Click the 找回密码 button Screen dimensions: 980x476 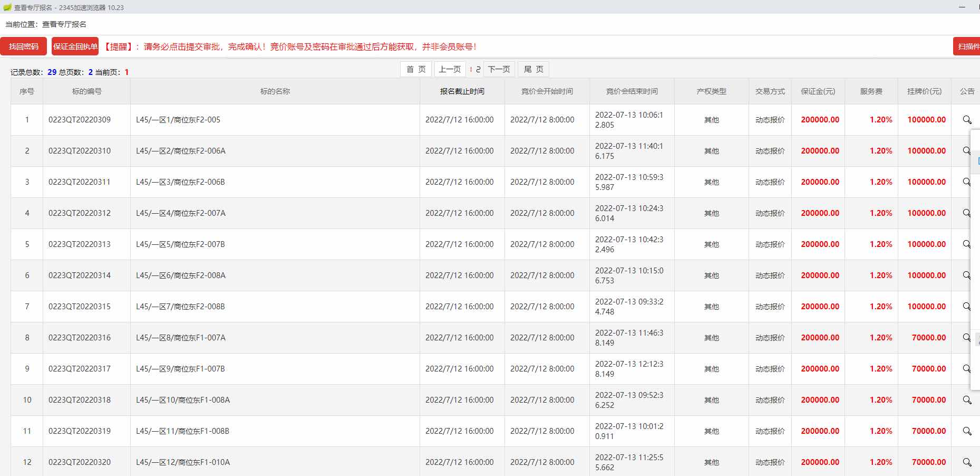point(24,46)
